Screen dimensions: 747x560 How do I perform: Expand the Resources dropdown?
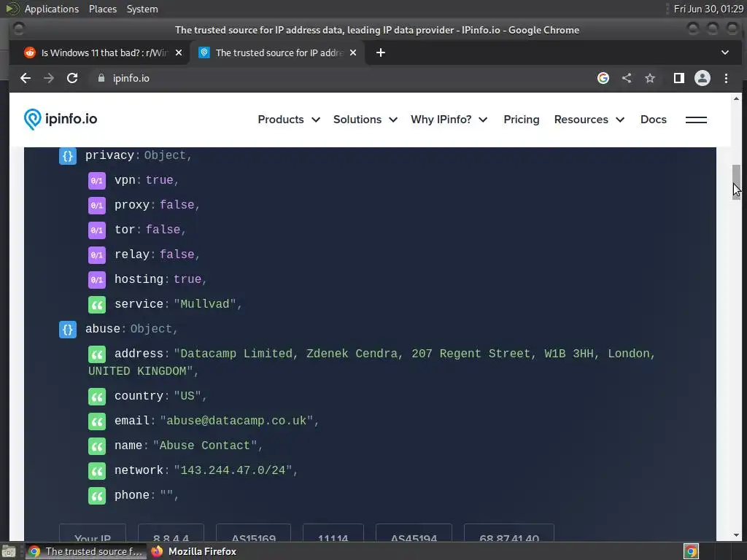pos(589,120)
